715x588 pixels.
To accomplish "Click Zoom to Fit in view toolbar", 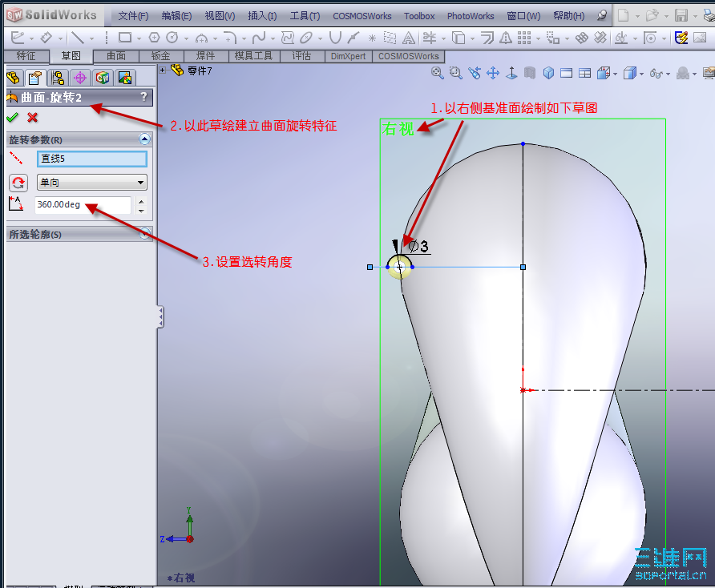I will 438,73.
